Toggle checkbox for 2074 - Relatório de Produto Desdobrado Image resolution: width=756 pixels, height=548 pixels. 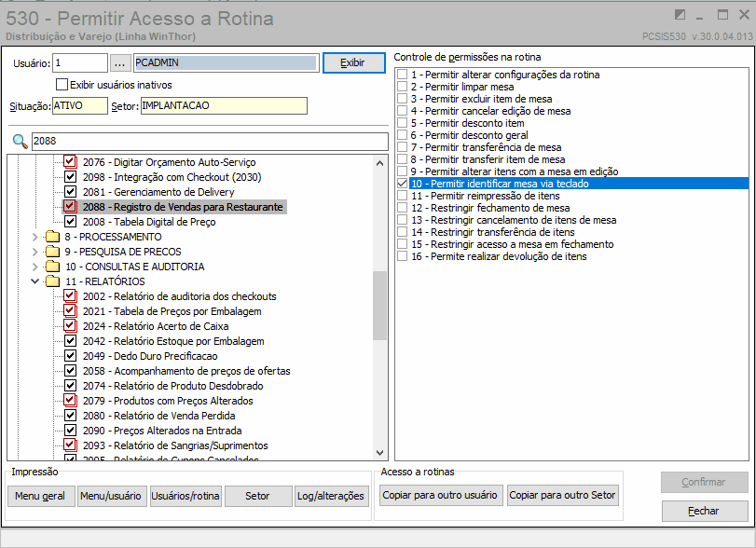tap(70, 386)
